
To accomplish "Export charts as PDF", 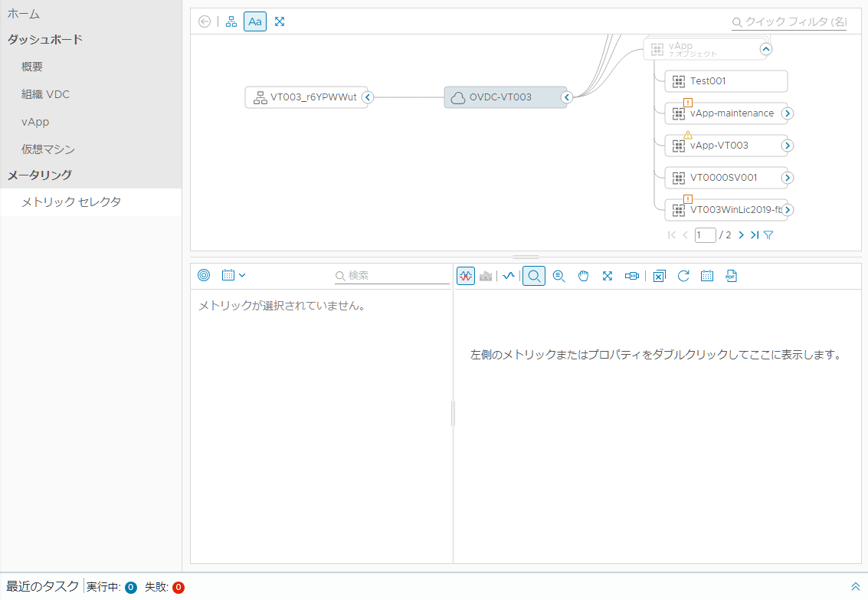I will click(x=732, y=276).
